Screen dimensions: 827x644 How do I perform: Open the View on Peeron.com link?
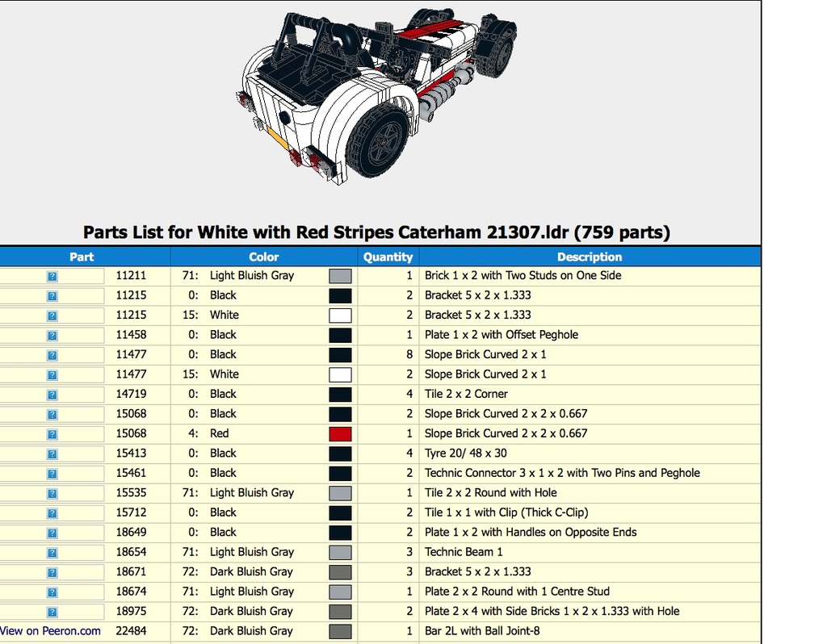tap(50, 631)
